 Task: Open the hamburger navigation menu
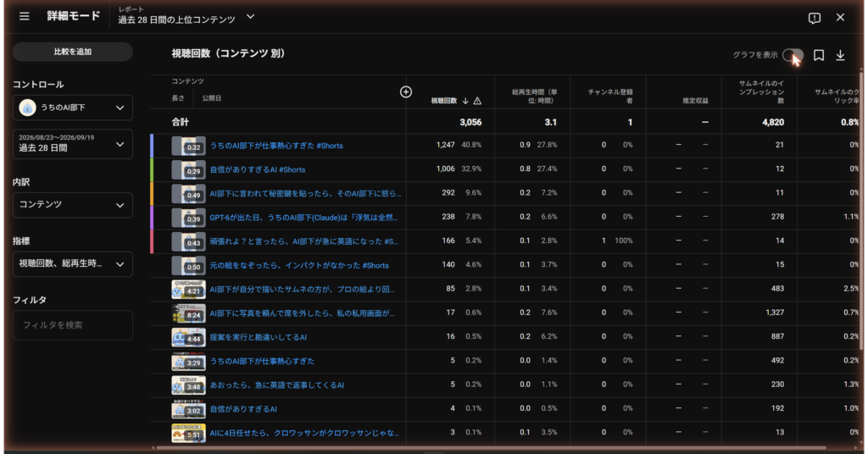tap(25, 17)
